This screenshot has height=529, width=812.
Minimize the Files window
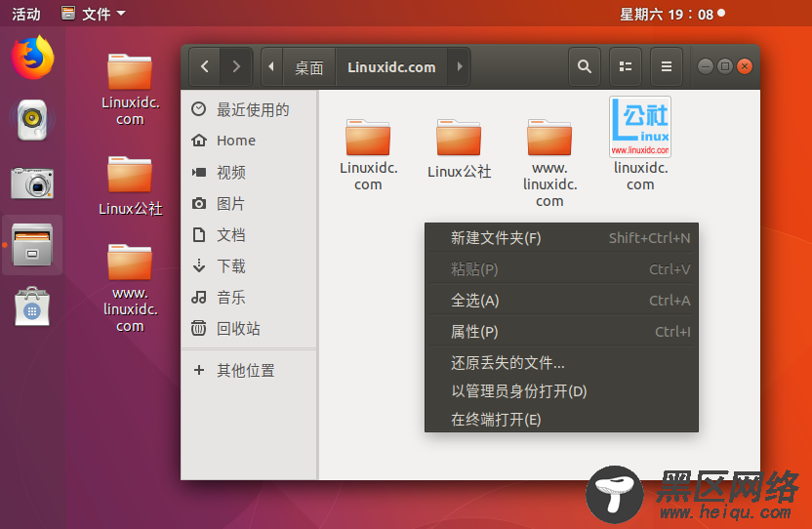pos(705,66)
